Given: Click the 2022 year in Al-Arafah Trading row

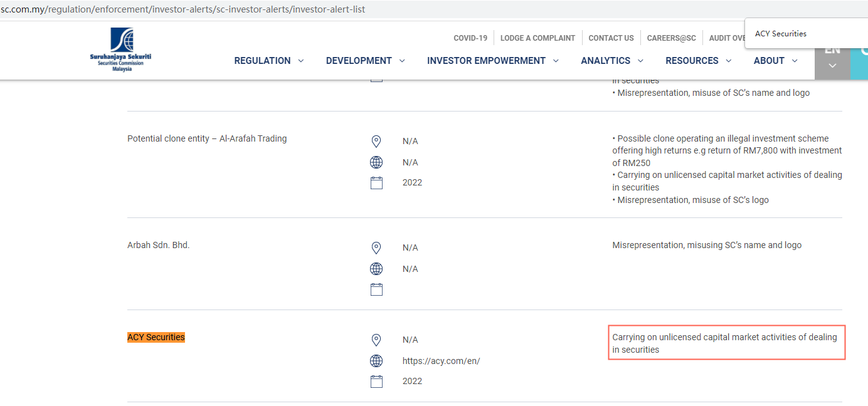Looking at the screenshot, I should point(412,183).
